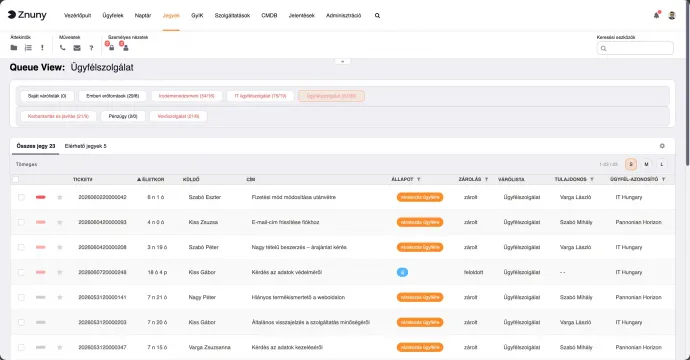Check ticket 2026060220000042
690x360 pixels.
[21, 197]
